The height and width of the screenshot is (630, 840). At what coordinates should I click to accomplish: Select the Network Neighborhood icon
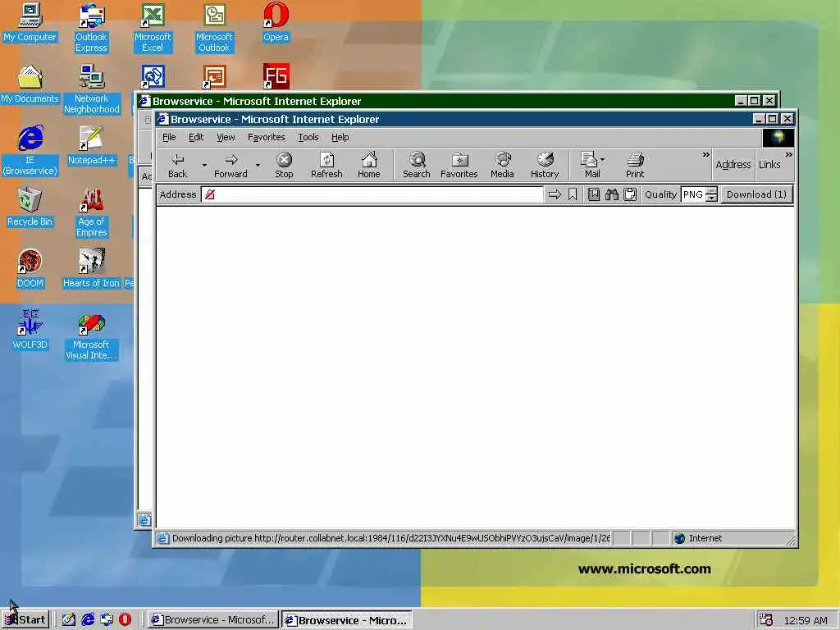(x=91, y=89)
